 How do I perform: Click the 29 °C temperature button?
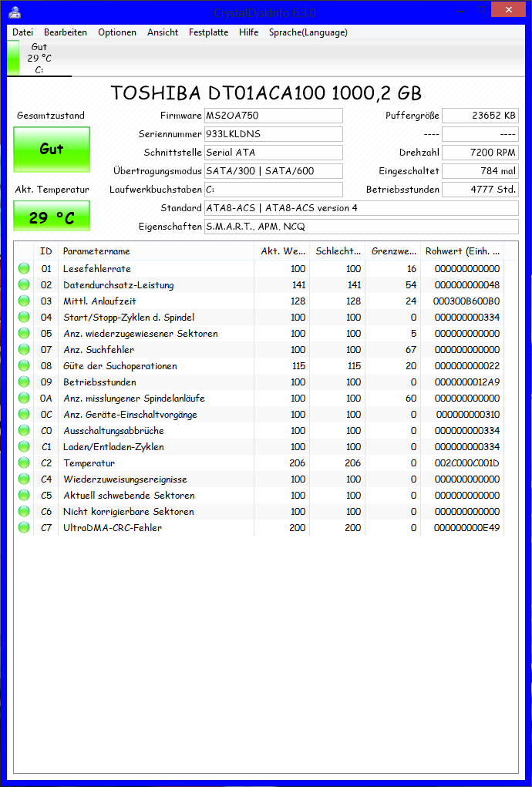(x=52, y=217)
